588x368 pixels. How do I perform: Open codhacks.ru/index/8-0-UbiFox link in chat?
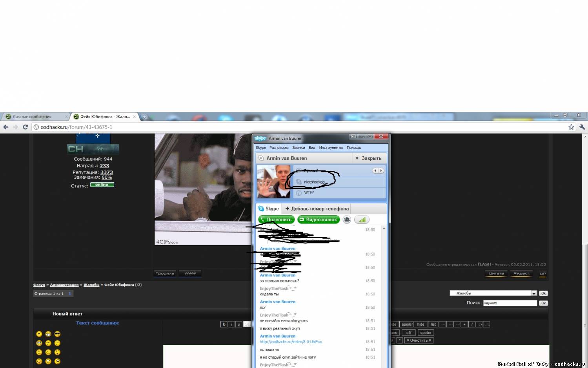[x=291, y=342]
